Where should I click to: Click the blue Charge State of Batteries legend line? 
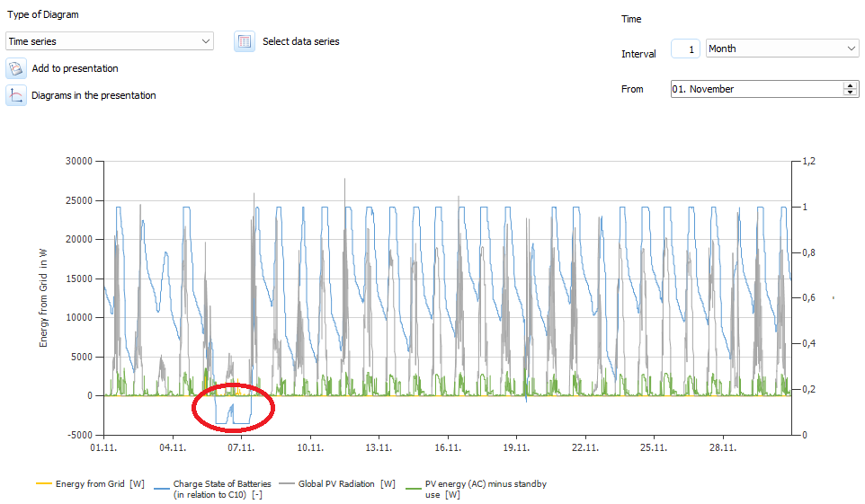click(160, 484)
